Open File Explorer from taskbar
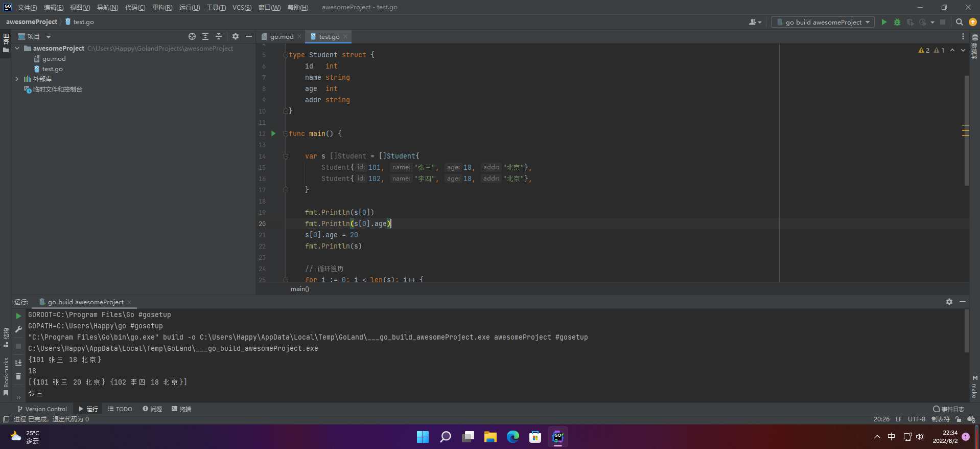The width and height of the screenshot is (980, 449). pyautogui.click(x=491, y=437)
